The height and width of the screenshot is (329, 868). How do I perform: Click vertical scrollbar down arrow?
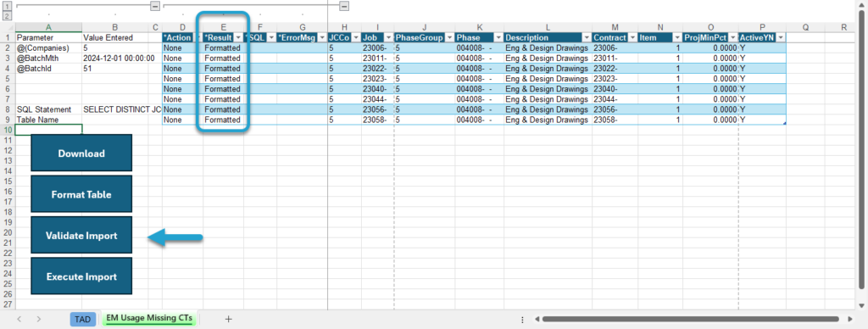click(x=862, y=306)
